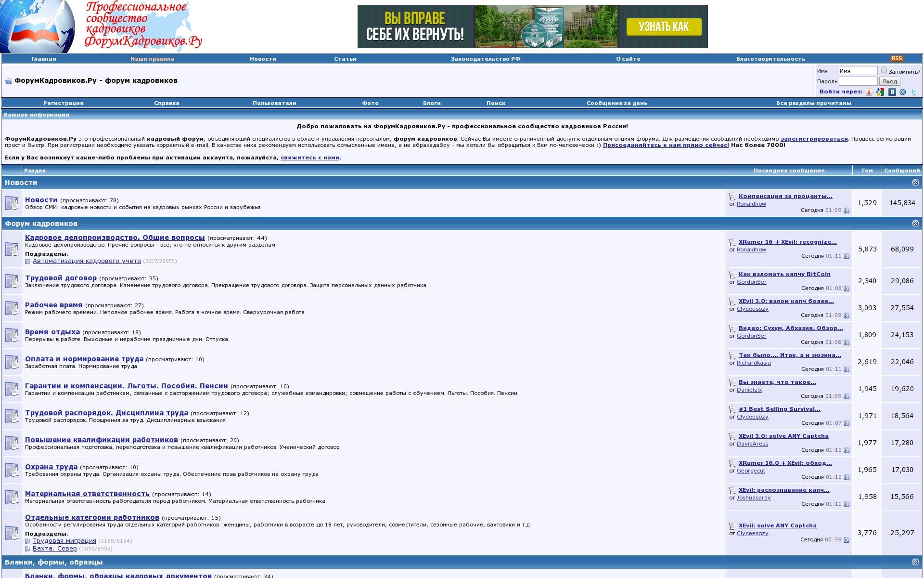924x578 pixels.
Task: Open the Поиск menu item
Action: [x=496, y=103]
